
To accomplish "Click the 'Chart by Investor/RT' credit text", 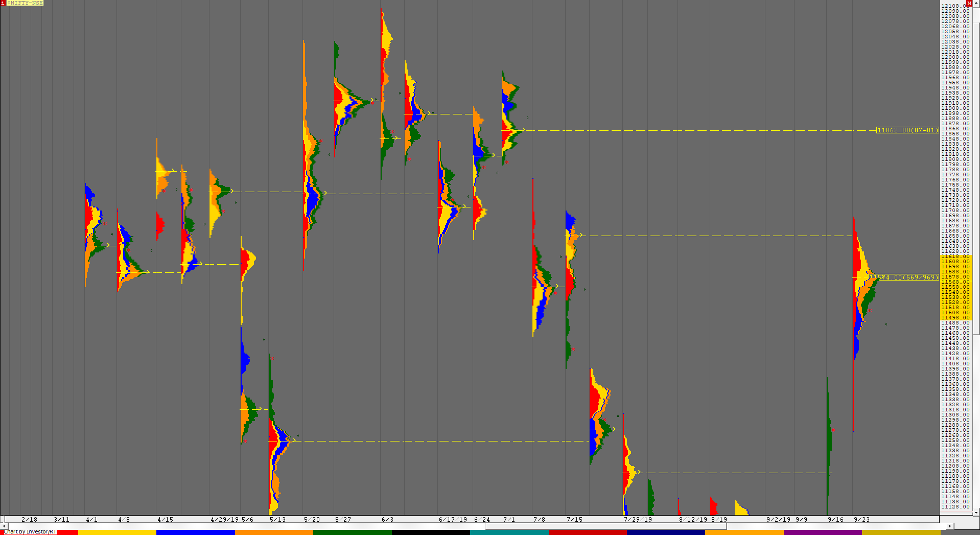I will click(x=30, y=532).
